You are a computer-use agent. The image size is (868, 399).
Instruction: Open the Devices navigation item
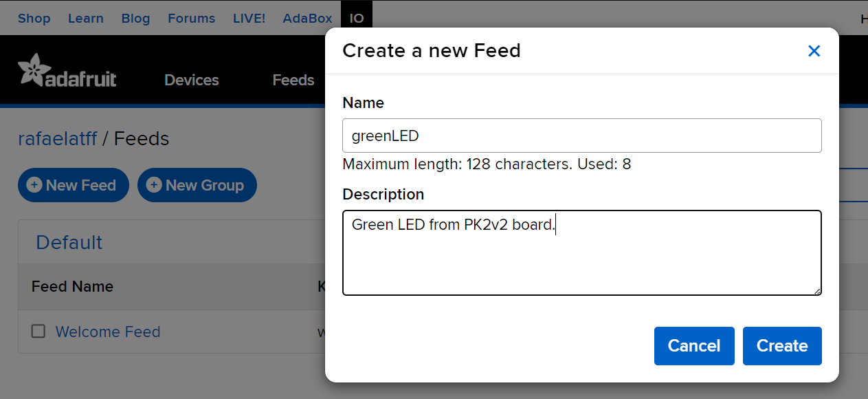click(x=191, y=80)
